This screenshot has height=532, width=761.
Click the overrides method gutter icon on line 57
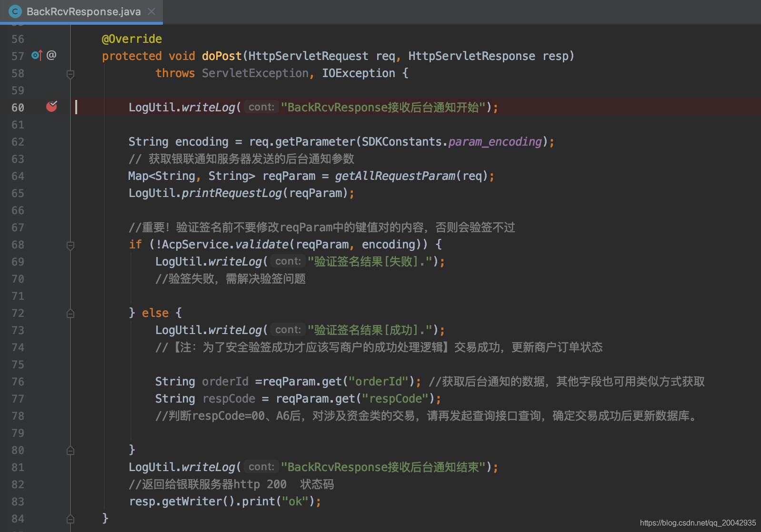tap(37, 55)
